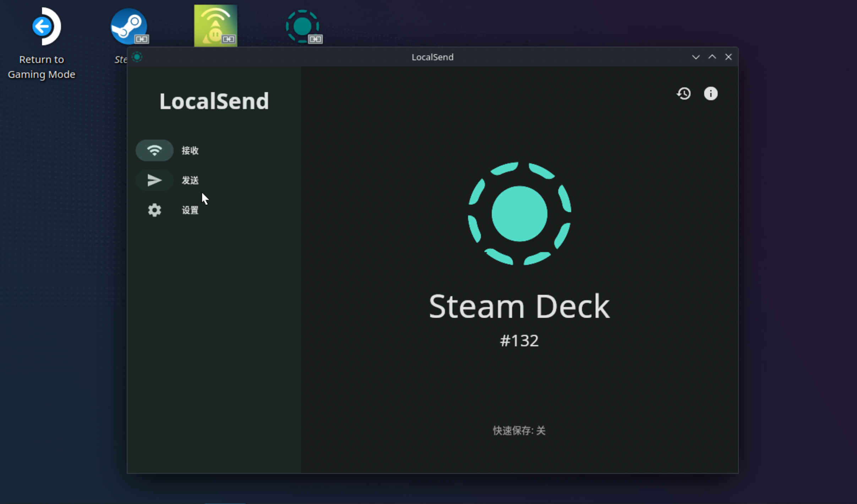The height and width of the screenshot is (504, 857).
Task: Toggle the 快速保存: 关 quick save label
Action: click(x=519, y=431)
